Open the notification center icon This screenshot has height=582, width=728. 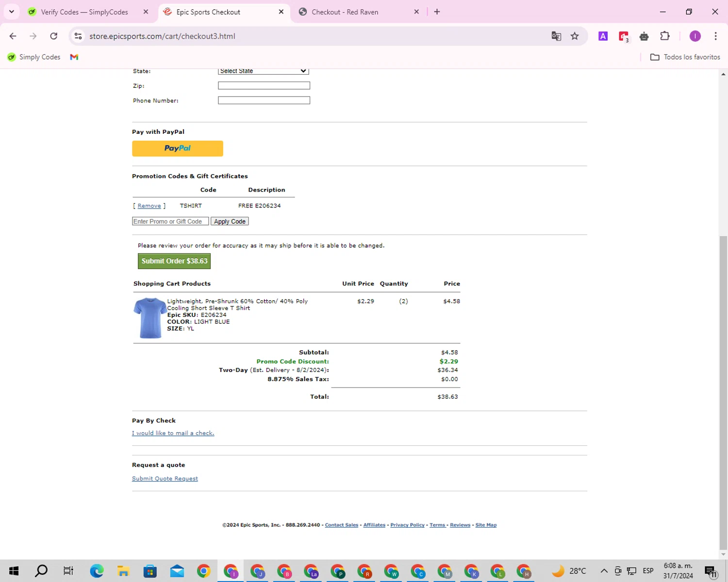[711, 571]
